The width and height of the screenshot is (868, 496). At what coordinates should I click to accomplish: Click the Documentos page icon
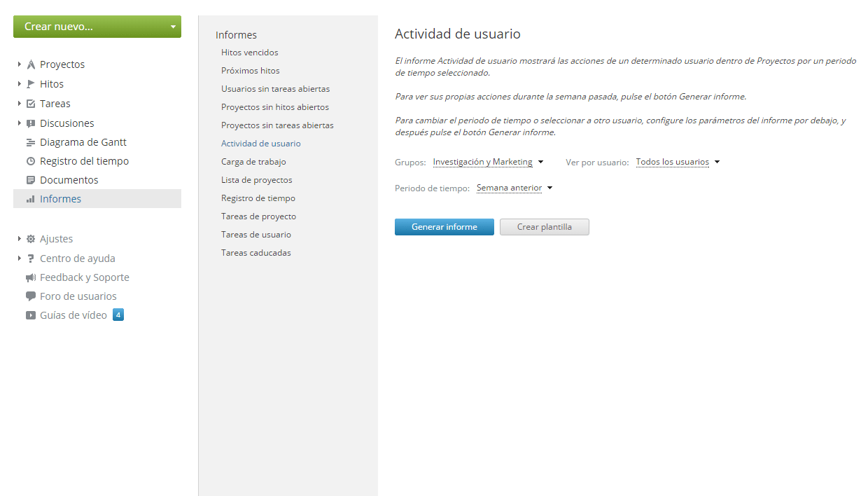31,180
